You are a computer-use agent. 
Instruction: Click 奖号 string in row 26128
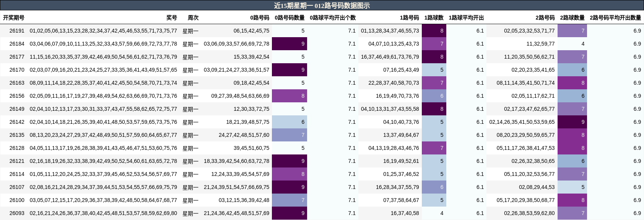pyautogui.click(x=103, y=148)
